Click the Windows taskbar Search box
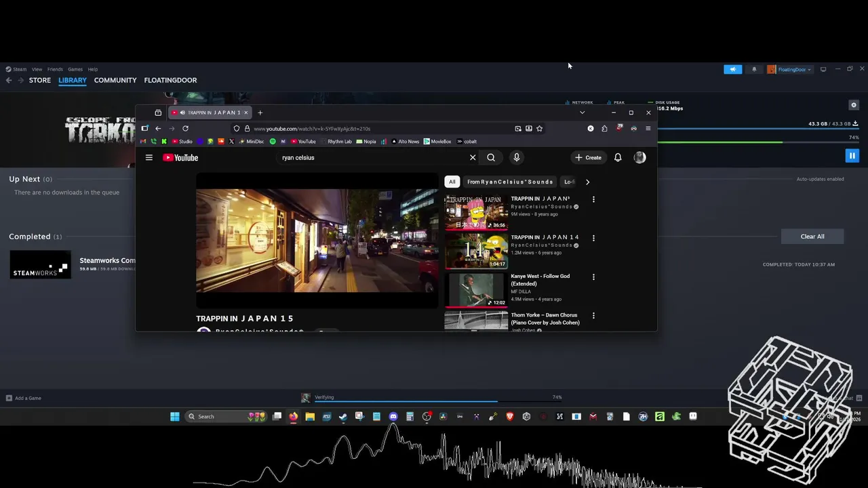Viewport: 868px width, 488px height. [x=226, y=416]
